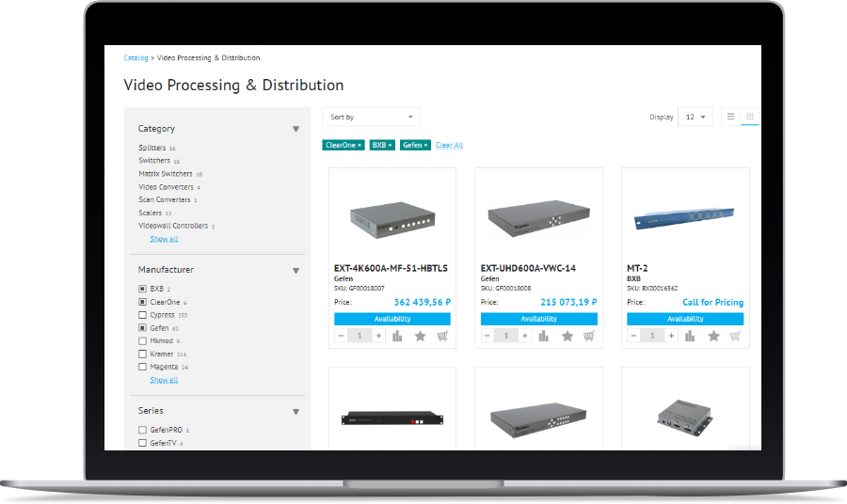Collapse the Category filter section

pos(296,129)
